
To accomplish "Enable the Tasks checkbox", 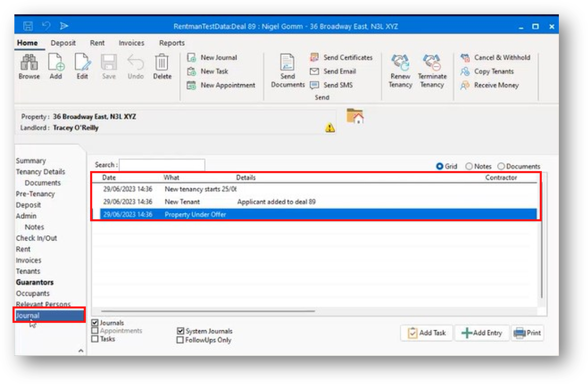I will click(95, 339).
